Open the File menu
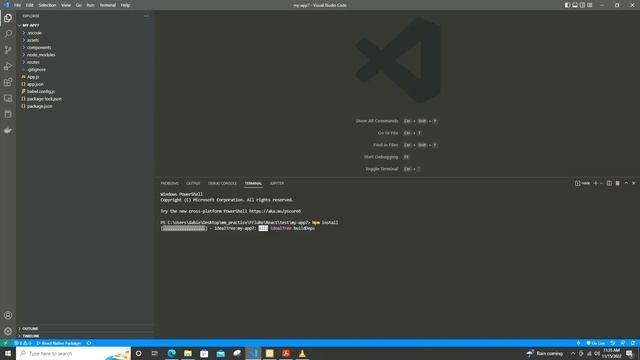The width and height of the screenshot is (640, 360). (x=18, y=5)
